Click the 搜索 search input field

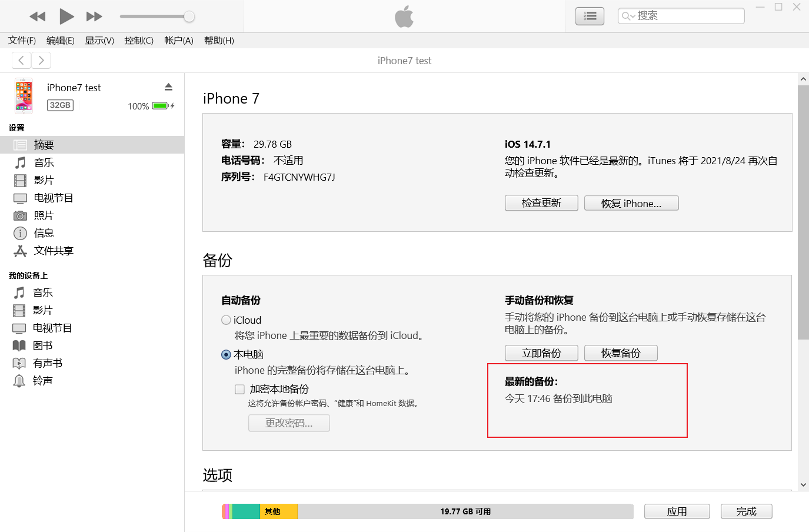(x=688, y=16)
